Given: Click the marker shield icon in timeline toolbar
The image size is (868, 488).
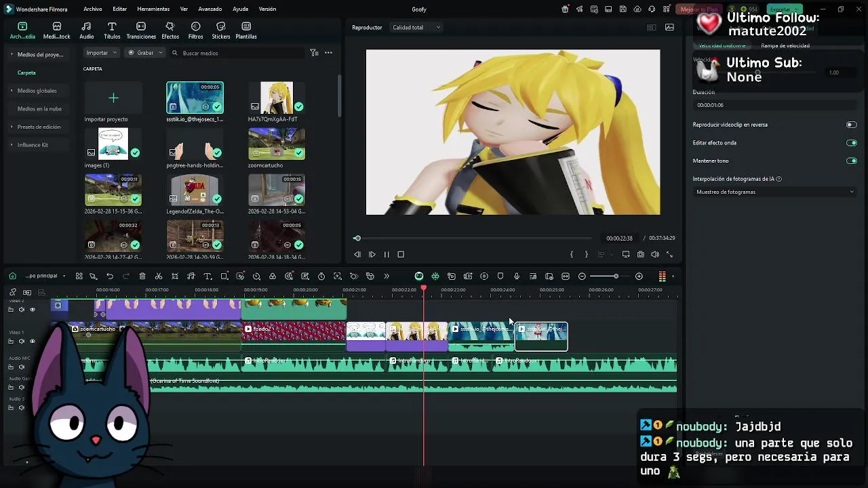Looking at the screenshot, I should click(x=500, y=277).
